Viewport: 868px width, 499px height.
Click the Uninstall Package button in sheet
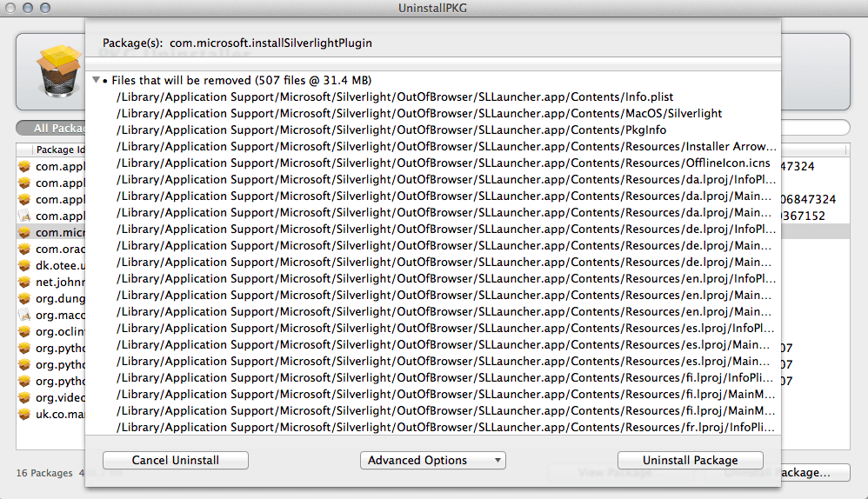point(691,460)
